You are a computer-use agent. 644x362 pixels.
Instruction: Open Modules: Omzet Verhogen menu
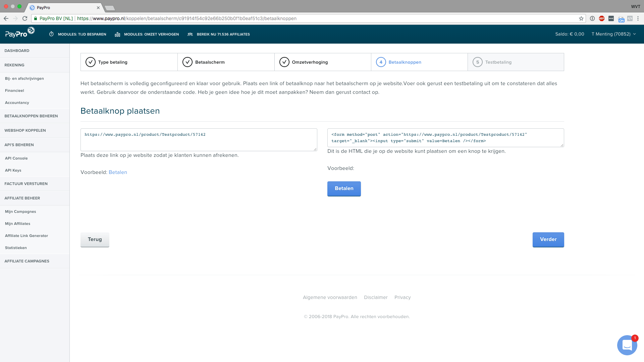[147, 34]
